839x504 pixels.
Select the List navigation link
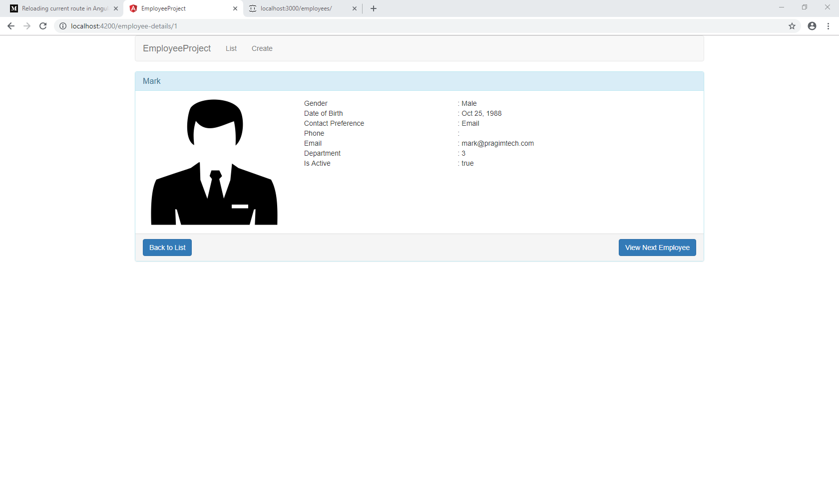pyautogui.click(x=231, y=48)
